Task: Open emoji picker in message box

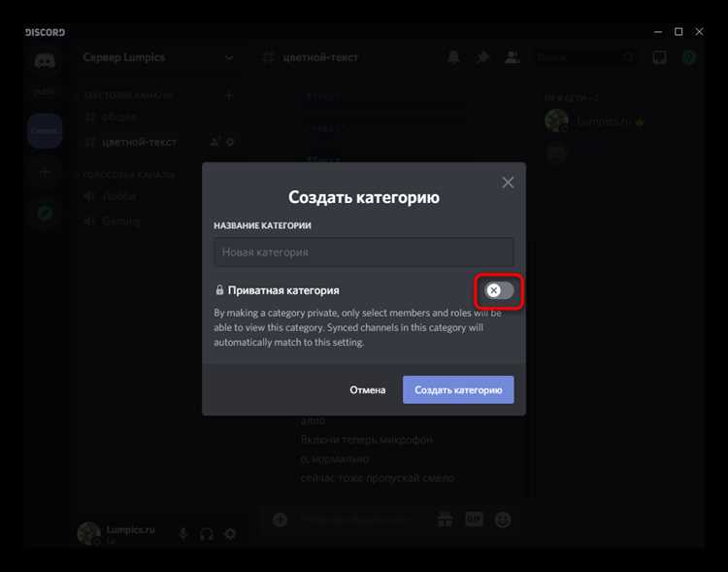Action: [x=503, y=520]
